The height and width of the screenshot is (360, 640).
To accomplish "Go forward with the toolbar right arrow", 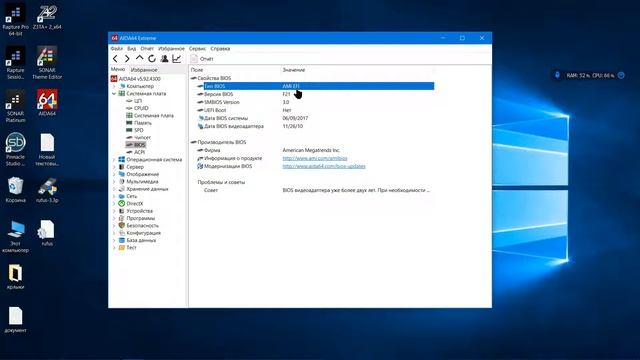I will tap(127, 59).
